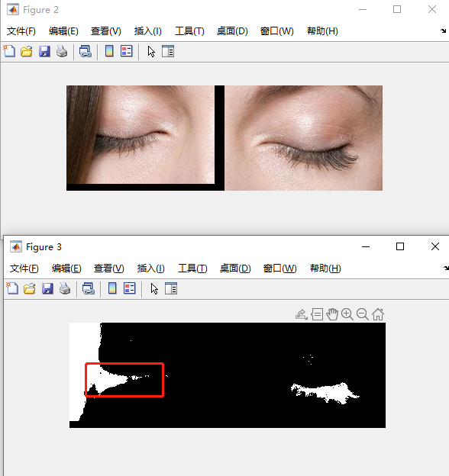Insert Legend from Figure 3 toolbar
449x476 pixels.
(x=129, y=288)
